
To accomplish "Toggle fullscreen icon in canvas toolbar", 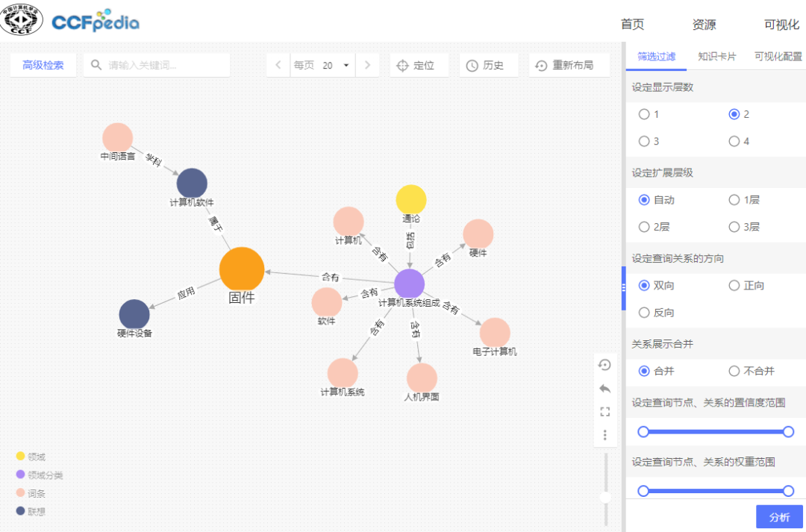I will click(604, 412).
